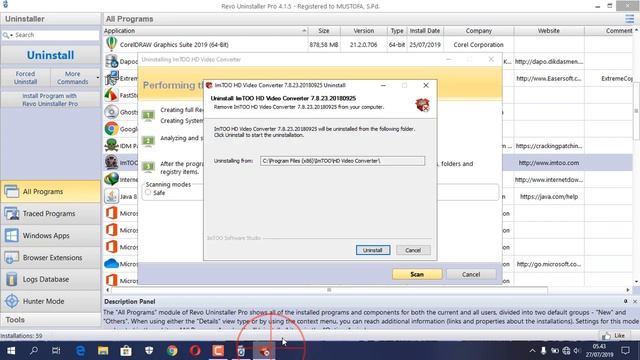
Task: Open Logs Database module
Action: 50,279
